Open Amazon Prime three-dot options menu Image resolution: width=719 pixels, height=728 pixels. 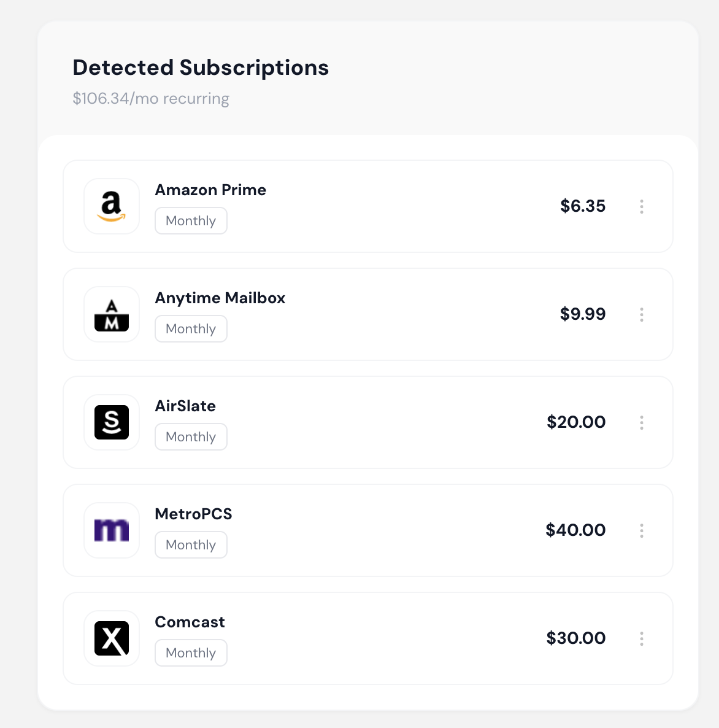642,206
